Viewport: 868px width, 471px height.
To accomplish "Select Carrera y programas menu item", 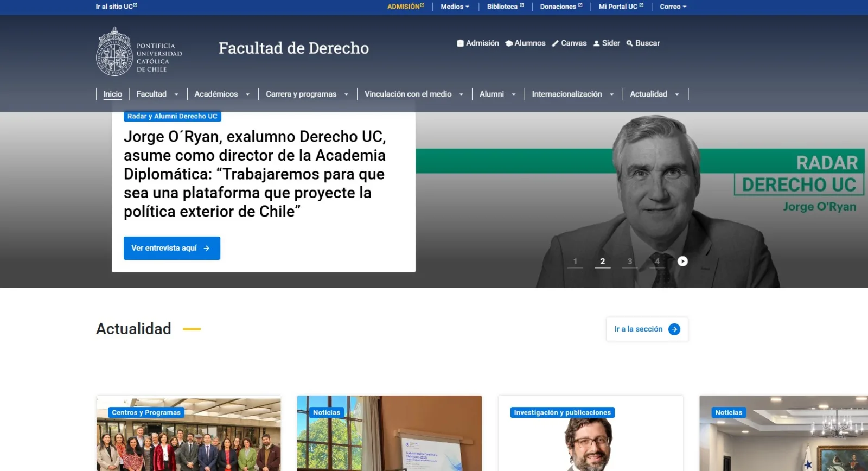I will 301,94.
